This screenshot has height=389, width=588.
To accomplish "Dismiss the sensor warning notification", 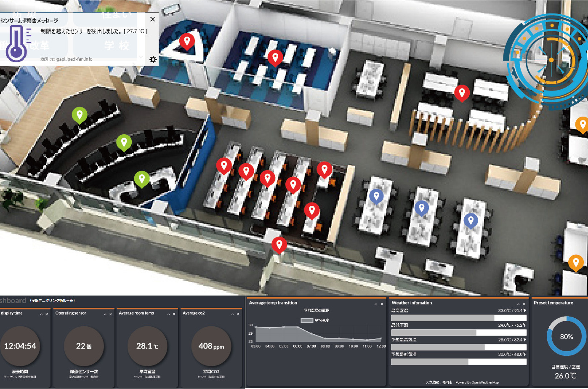I will click(x=152, y=19).
